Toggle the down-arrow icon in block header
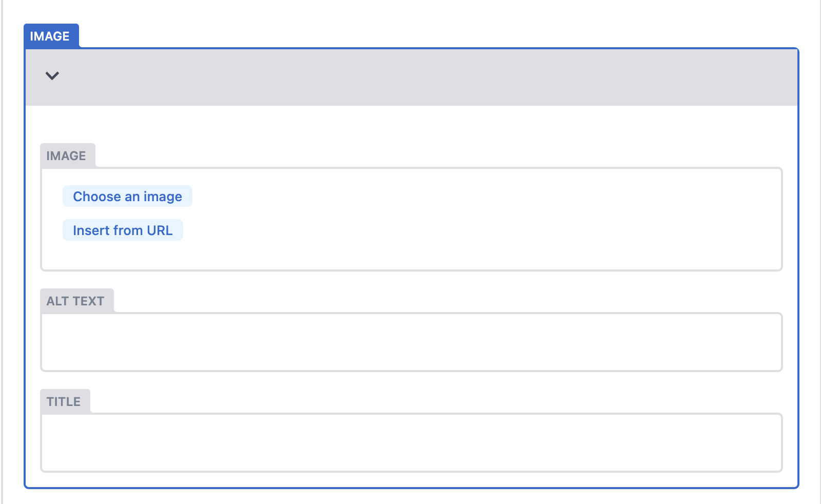Viewport: 821px width, 504px height. pyautogui.click(x=52, y=76)
